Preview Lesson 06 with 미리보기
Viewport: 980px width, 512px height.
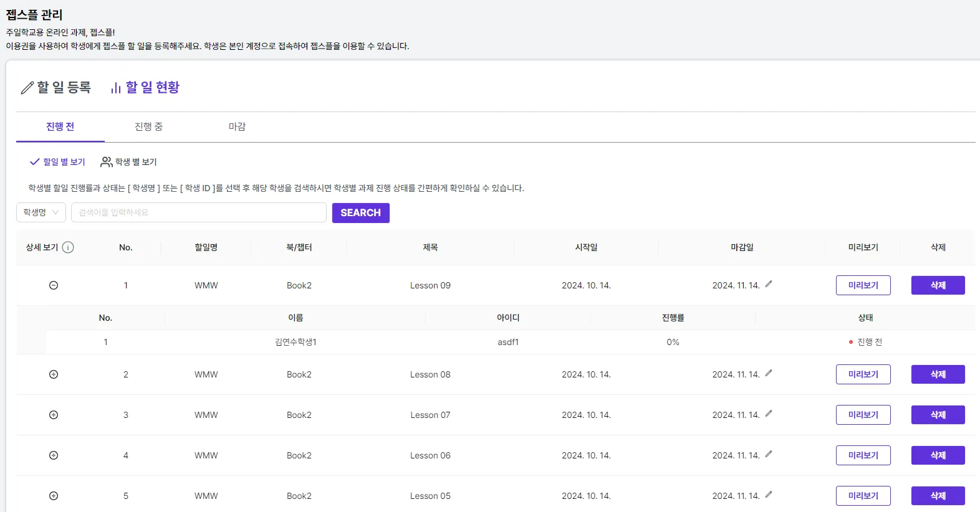coord(863,455)
